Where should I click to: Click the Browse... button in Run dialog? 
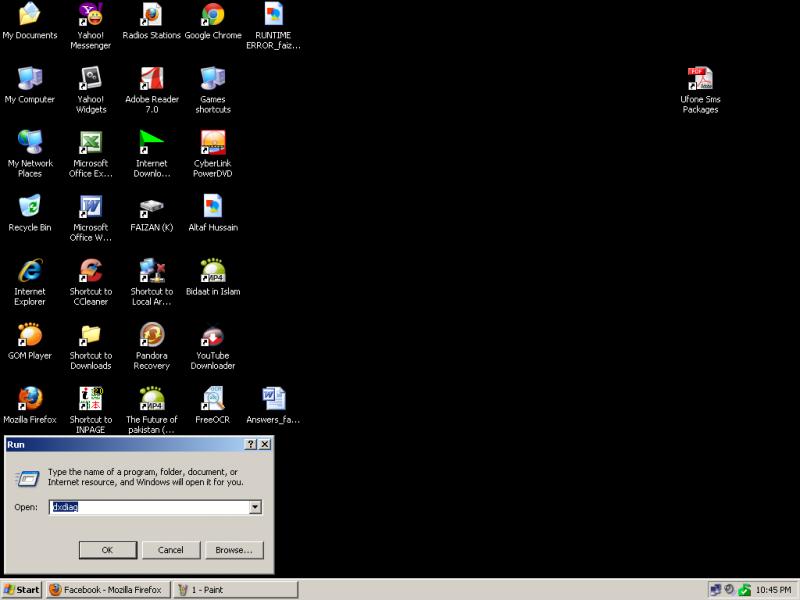click(234, 550)
